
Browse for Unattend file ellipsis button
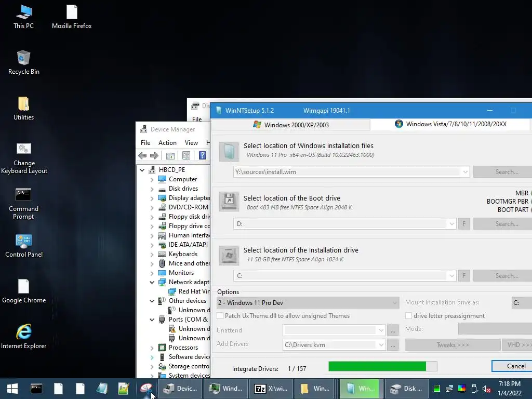[x=393, y=330]
